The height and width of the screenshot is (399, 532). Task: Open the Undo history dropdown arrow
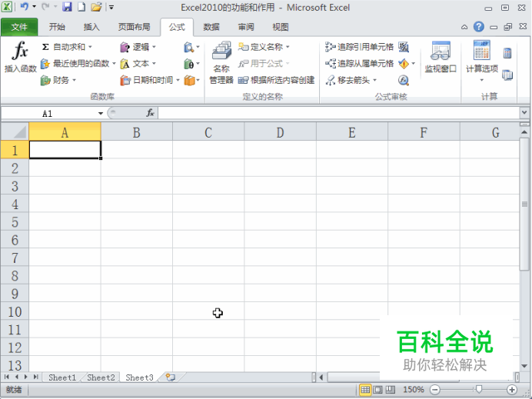[x=34, y=7]
